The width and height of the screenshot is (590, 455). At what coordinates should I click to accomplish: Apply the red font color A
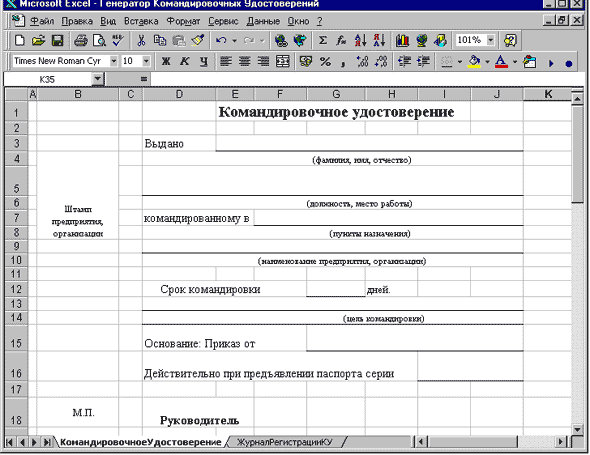502,61
